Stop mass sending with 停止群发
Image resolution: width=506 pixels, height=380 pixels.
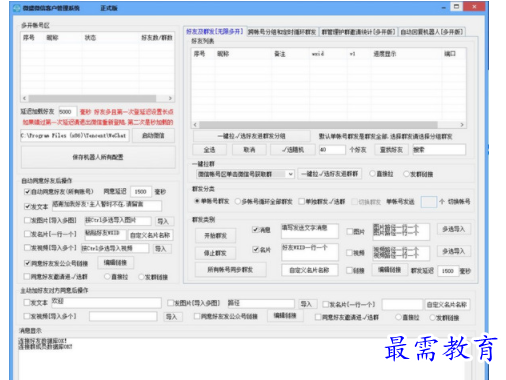point(215,253)
